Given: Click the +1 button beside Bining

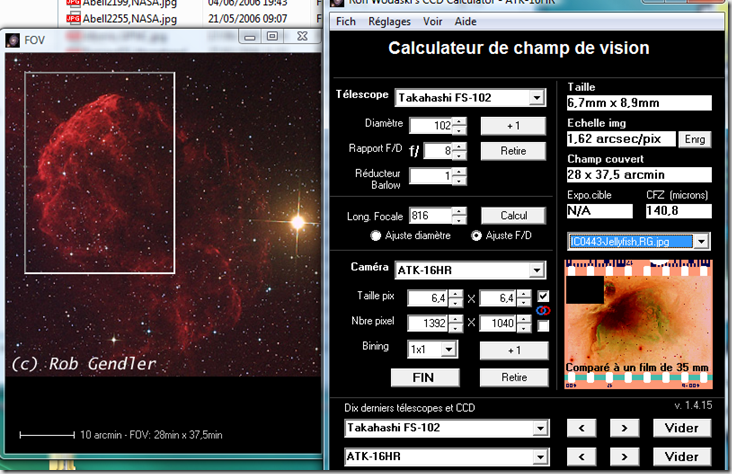Looking at the screenshot, I should [514, 351].
